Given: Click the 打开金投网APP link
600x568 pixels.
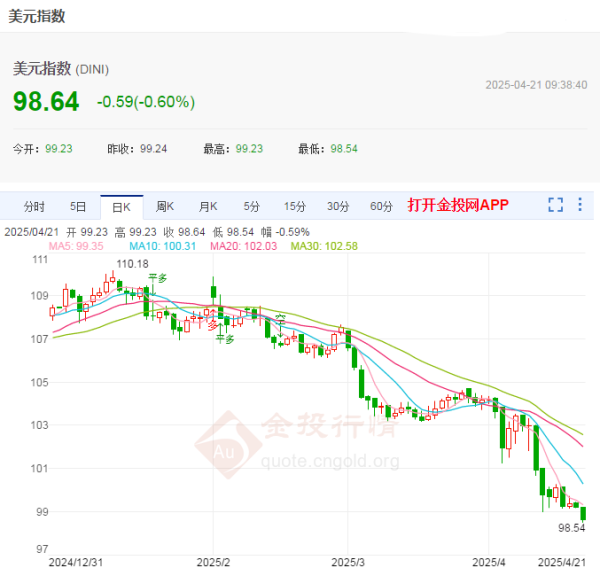Looking at the screenshot, I should click(x=458, y=205).
